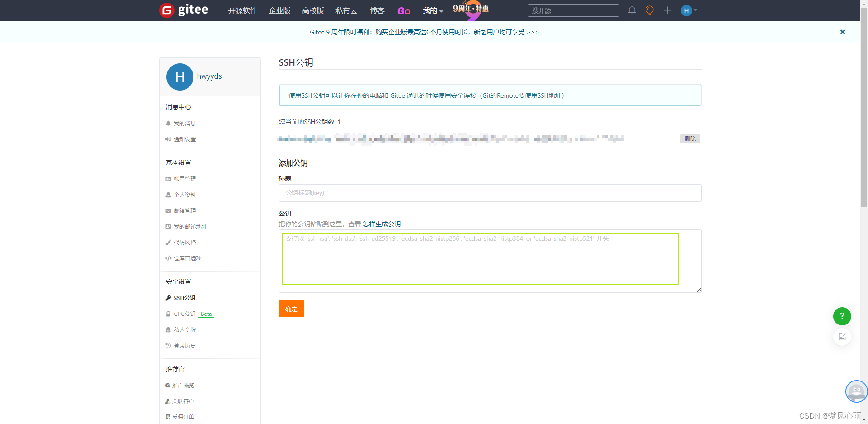Click the hwyyds profile avatar
The height and width of the screenshot is (424, 868).
[180, 77]
